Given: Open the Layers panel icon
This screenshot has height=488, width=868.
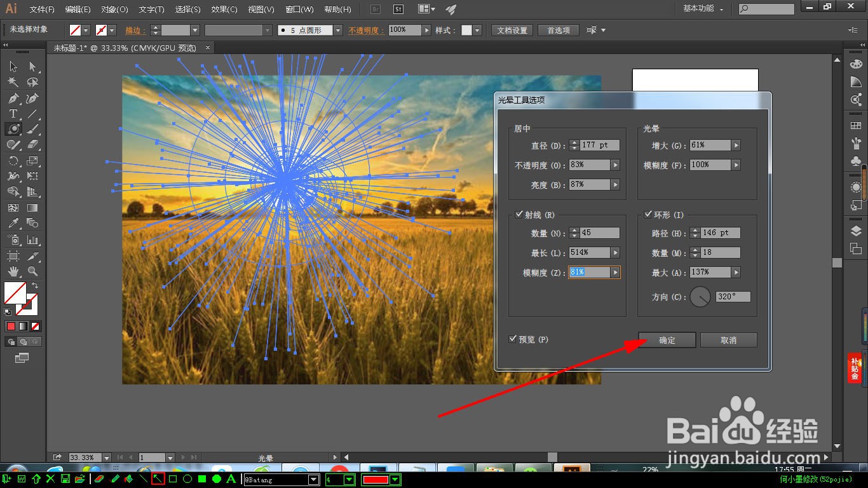Looking at the screenshot, I should click(856, 231).
